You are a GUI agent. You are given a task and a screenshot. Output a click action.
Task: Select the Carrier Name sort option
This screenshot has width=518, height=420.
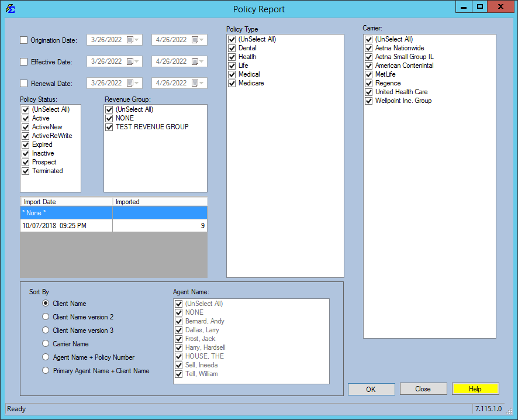(45, 343)
